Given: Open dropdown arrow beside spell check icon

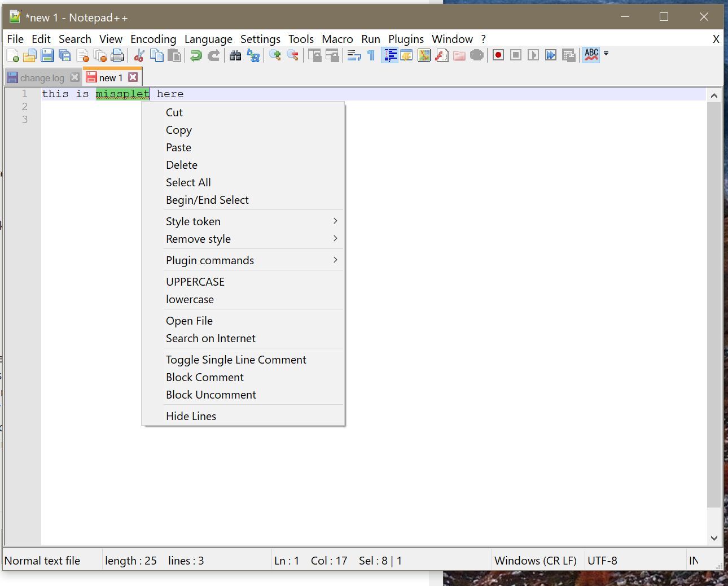Looking at the screenshot, I should [606, 54].
